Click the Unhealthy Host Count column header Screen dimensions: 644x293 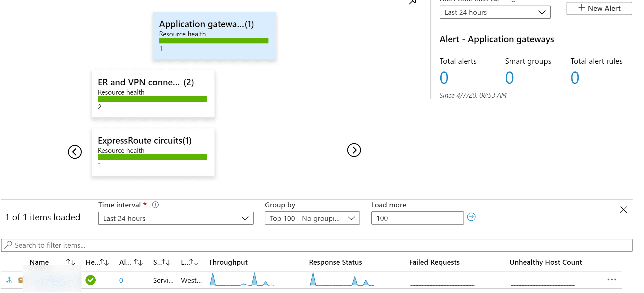tap(546, 262)
